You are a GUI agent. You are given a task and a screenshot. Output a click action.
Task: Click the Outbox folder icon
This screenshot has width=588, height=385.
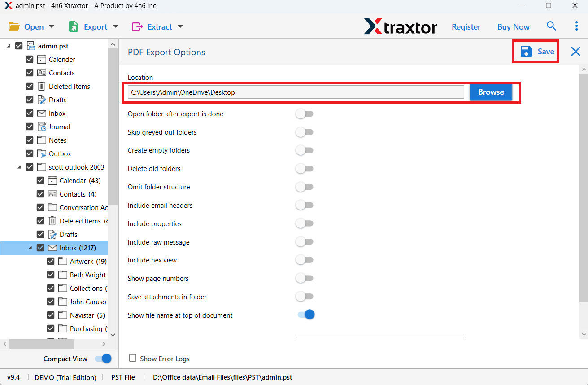pyautogui.click(x=42, y=153)
